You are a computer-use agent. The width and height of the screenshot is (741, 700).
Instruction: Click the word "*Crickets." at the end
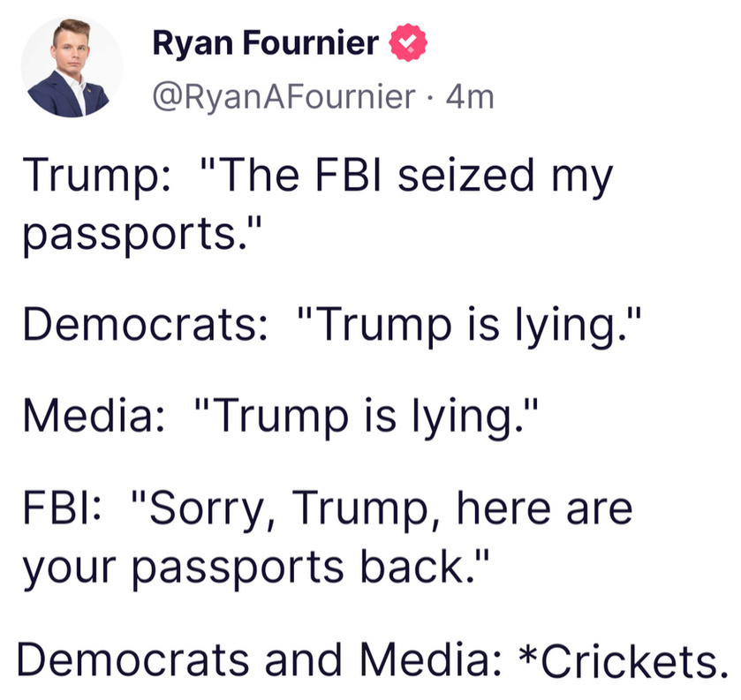624,659
